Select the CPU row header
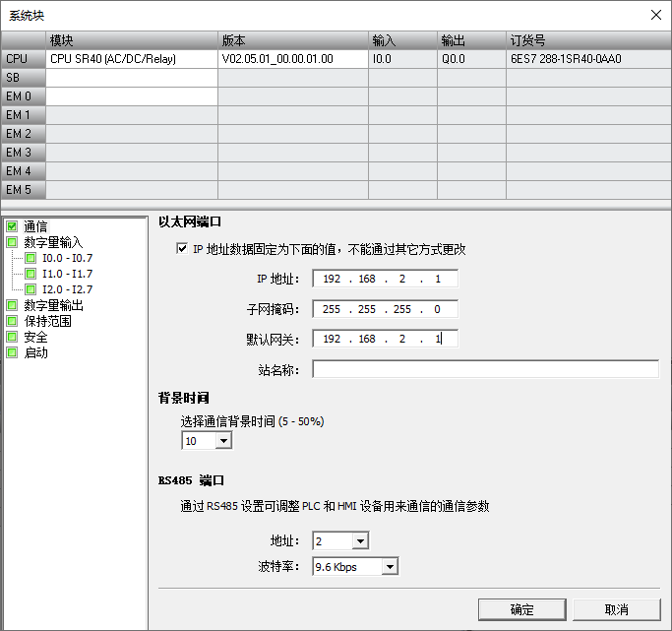Image resolution: width=672 pixels, height=631 pixels. click(x=24, y=59)
